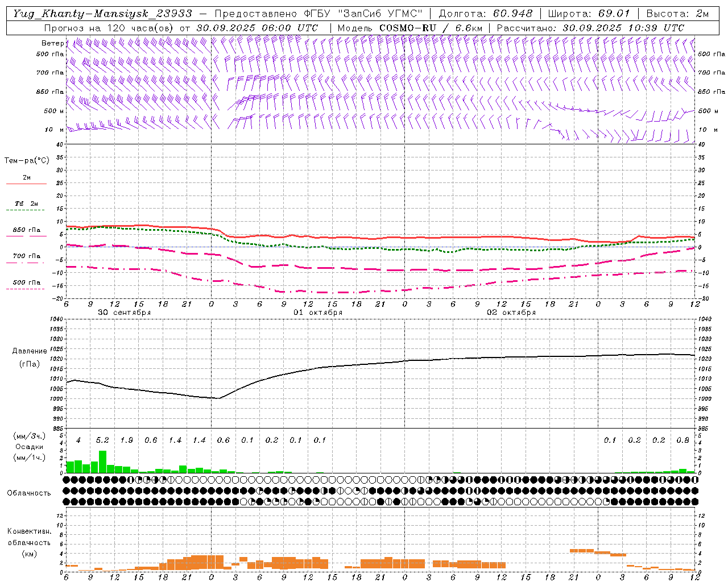728x582 pixels.
Task: Select the 850 гПа temperature legend entry
Action: click(x=26, y=230)
